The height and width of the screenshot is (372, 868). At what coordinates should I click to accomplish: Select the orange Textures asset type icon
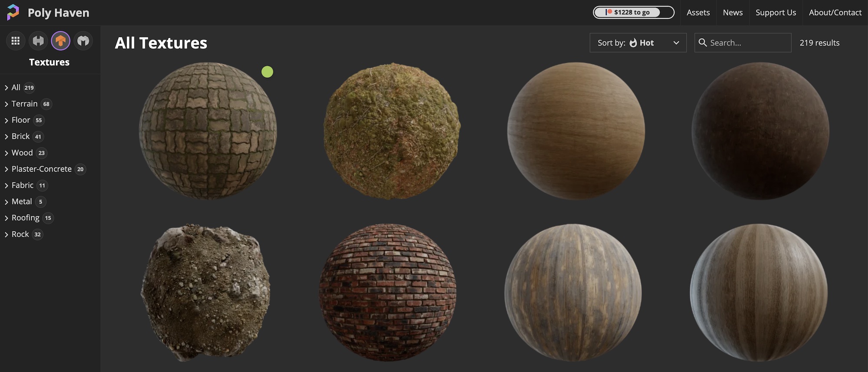pos(61,41)
